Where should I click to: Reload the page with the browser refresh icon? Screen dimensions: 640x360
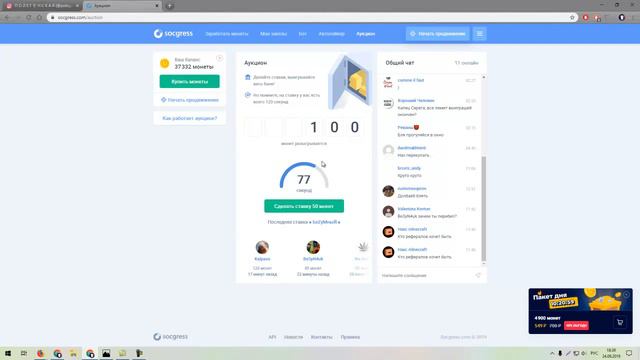click(29, 18)
